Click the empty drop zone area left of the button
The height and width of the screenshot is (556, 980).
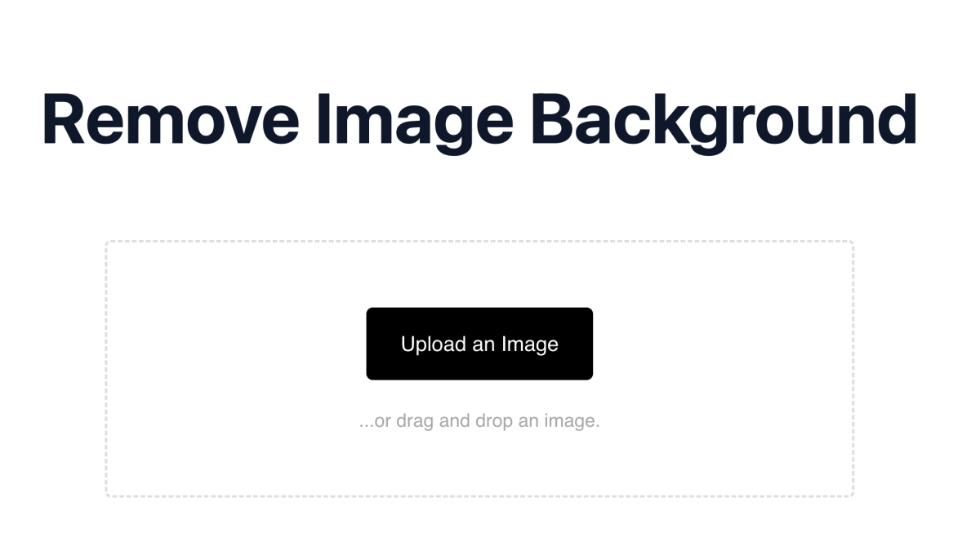[237, 344]
